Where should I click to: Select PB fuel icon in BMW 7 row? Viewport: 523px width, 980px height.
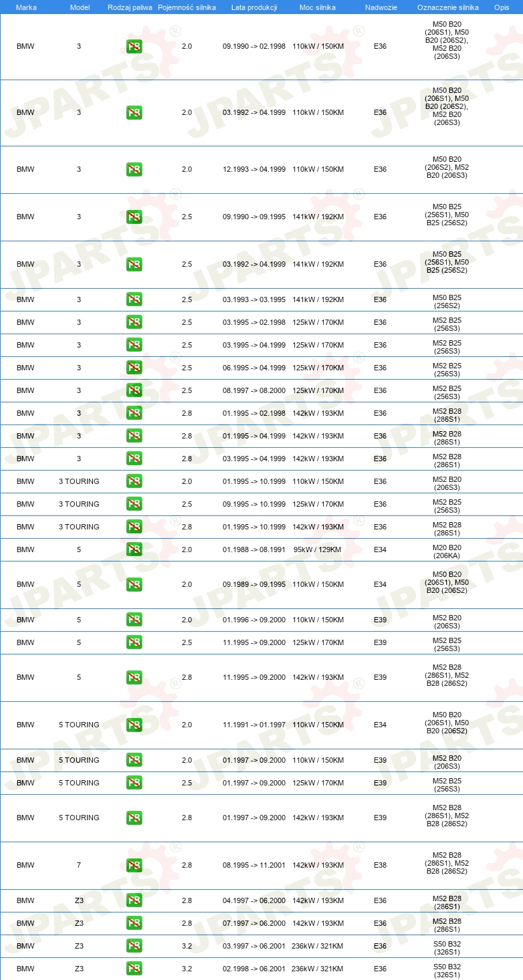pyautogui.click(x=134, y=865)
